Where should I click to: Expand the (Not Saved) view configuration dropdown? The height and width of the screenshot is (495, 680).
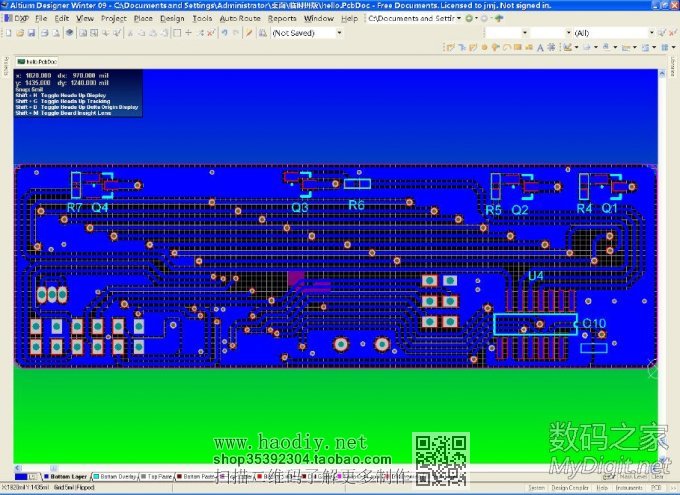pos(339,32)
